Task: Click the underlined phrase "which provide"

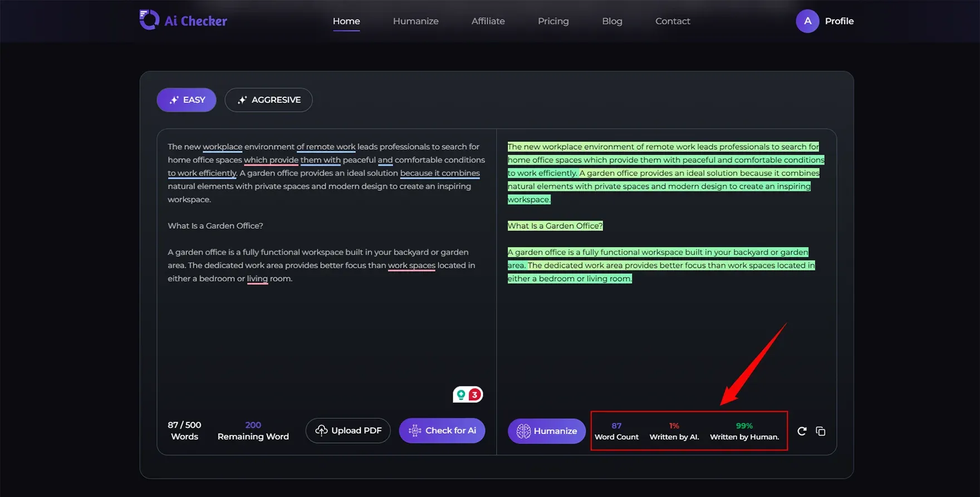Action: 271,160
